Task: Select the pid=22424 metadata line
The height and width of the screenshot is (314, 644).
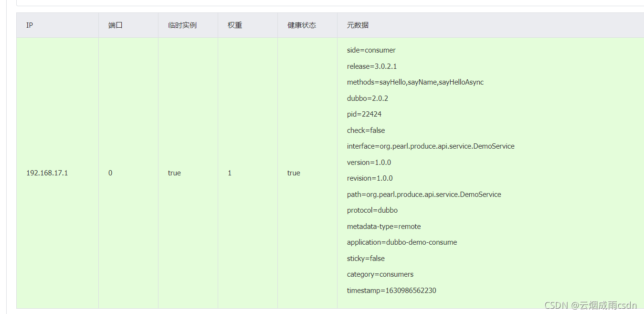Action: 364,114
